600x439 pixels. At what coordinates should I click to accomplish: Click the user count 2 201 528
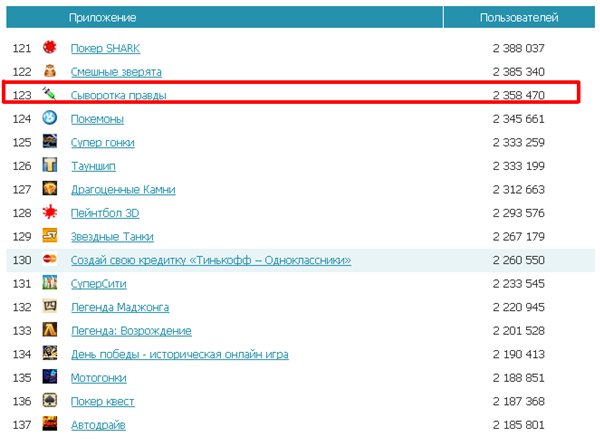click(x=518, y=331)
